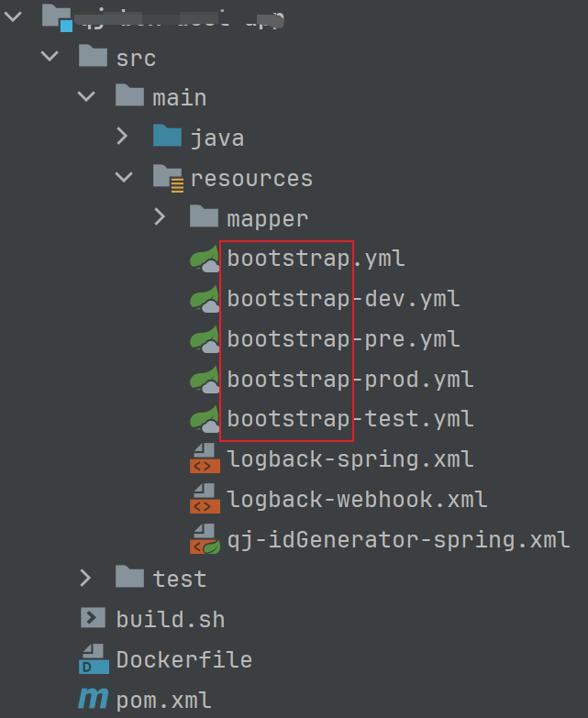Click the Maven icon beside pom.xml
The height and width of the screenshot is (718, 588).
(x=93, y=700)
